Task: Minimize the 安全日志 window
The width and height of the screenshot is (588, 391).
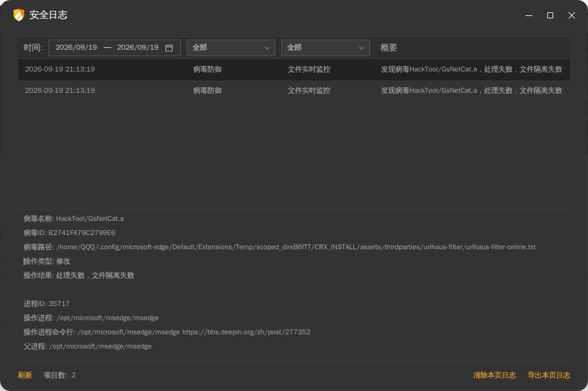Action: pyautogui.click(x=529, y=15)
